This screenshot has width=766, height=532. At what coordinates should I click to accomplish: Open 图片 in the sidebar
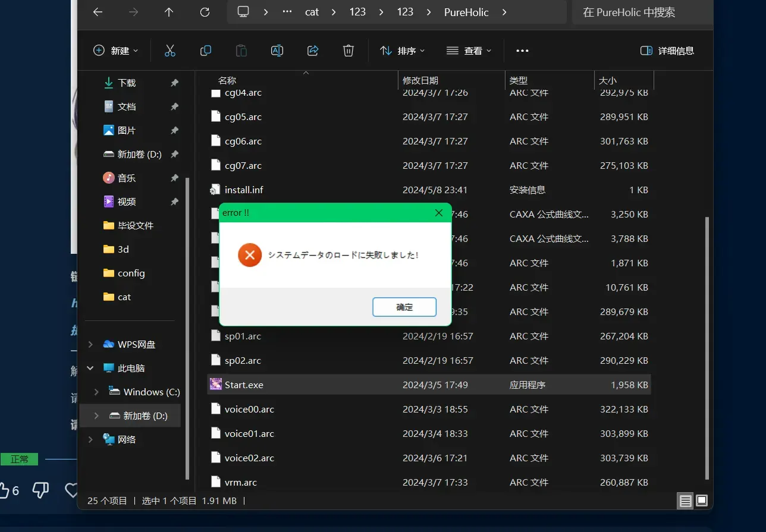tap(127, 131)
